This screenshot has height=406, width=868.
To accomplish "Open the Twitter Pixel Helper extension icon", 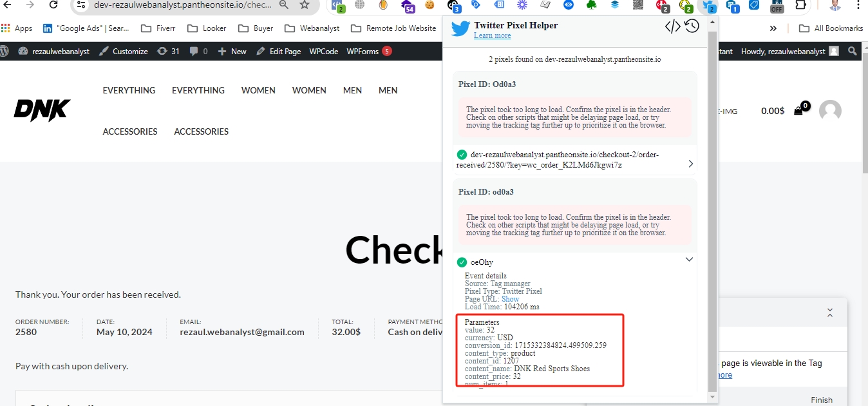I will coord(709,6).
